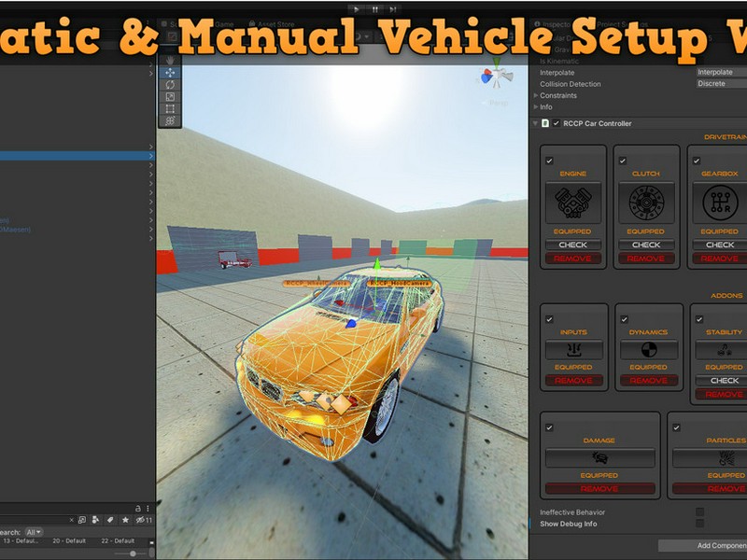The width and height of the screenshot is (747, 560).
Task: Expand the highlighted blue Hierarchy row arrow
Action: coord(151,156)
